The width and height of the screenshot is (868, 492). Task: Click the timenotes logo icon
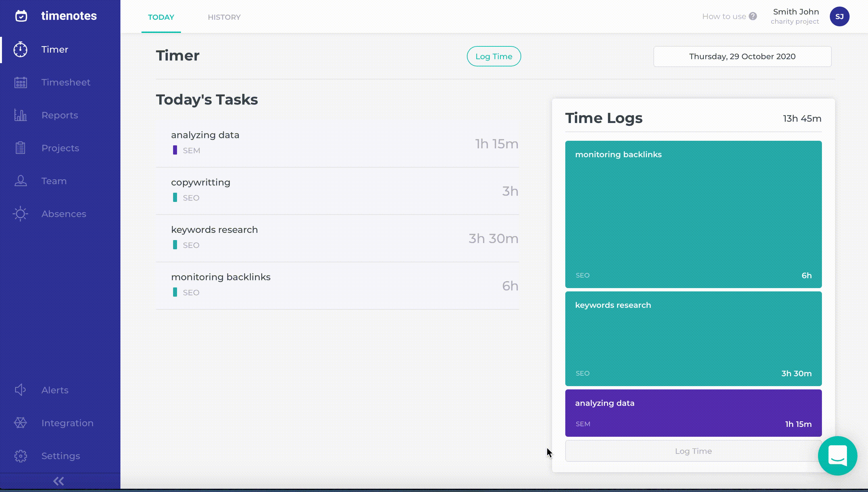point(21,16)
